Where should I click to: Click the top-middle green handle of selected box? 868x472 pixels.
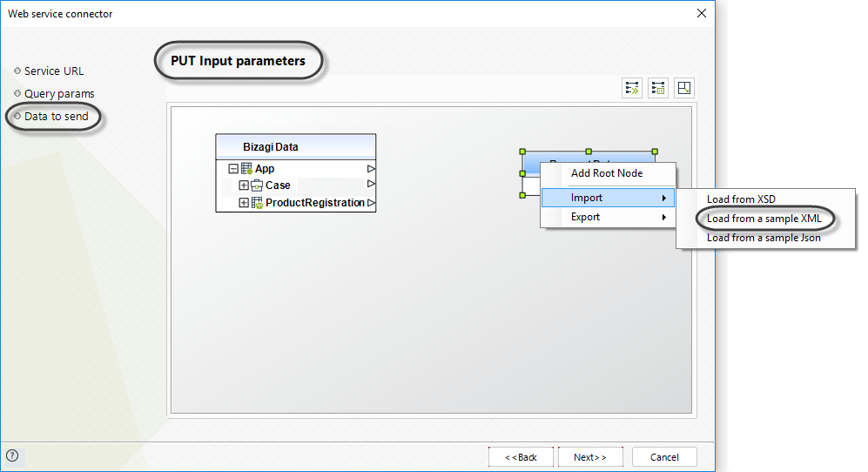pos(589,152)
